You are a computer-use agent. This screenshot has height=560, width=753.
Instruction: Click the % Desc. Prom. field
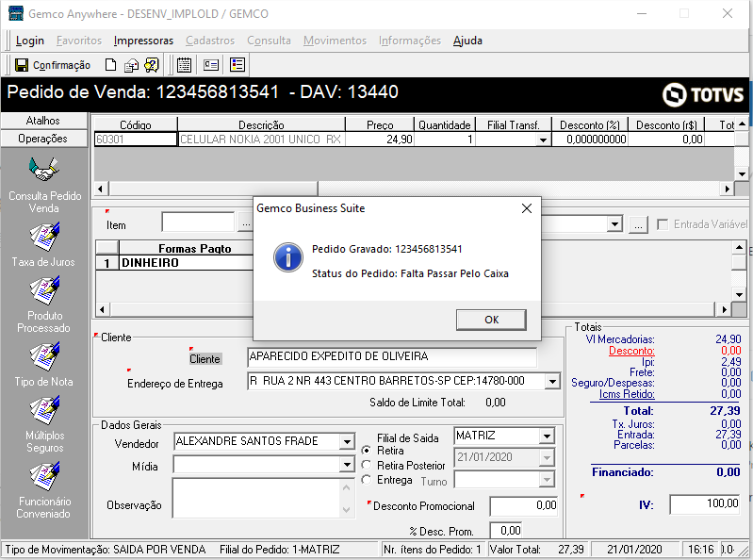(506, 531)
